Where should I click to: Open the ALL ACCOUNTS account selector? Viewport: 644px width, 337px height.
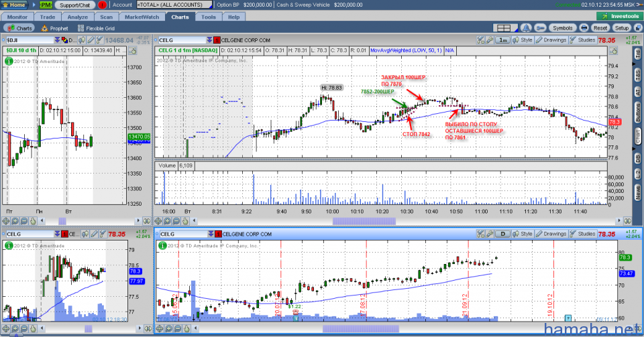click(174, 5)
